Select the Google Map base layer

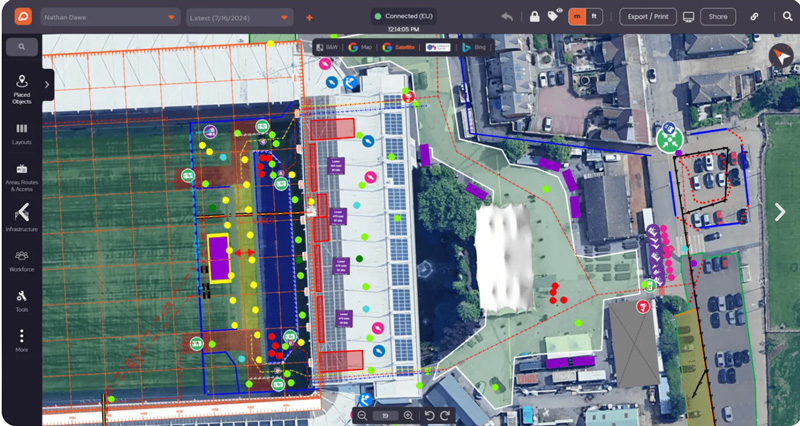point(360,47)
